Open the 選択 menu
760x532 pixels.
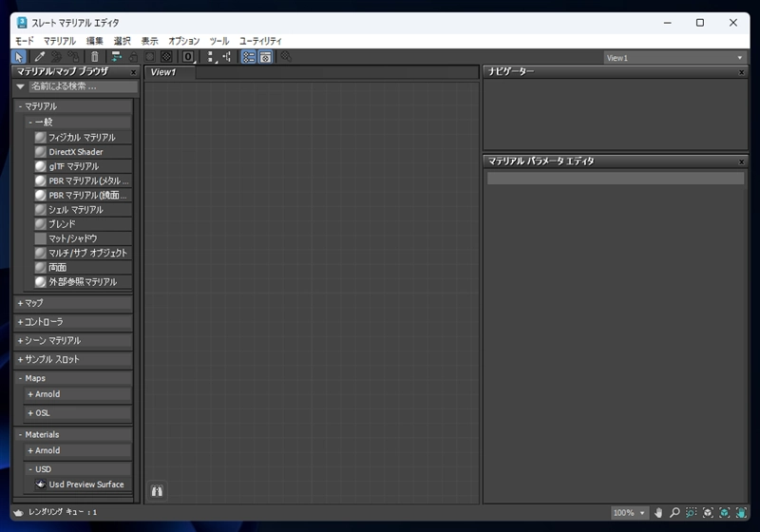(123, 41)
